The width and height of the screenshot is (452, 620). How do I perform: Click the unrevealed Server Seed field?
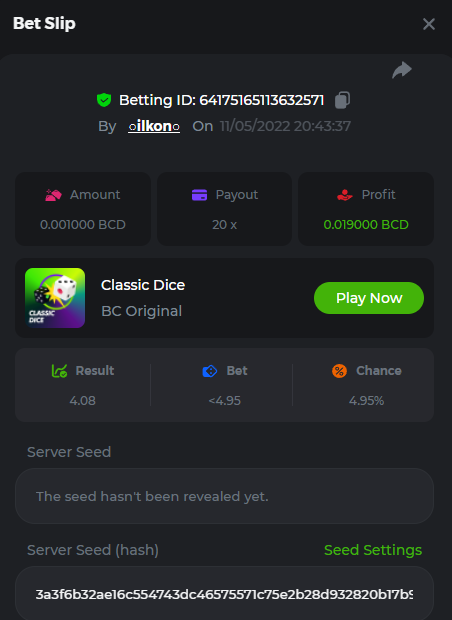[x=224, y=496]
